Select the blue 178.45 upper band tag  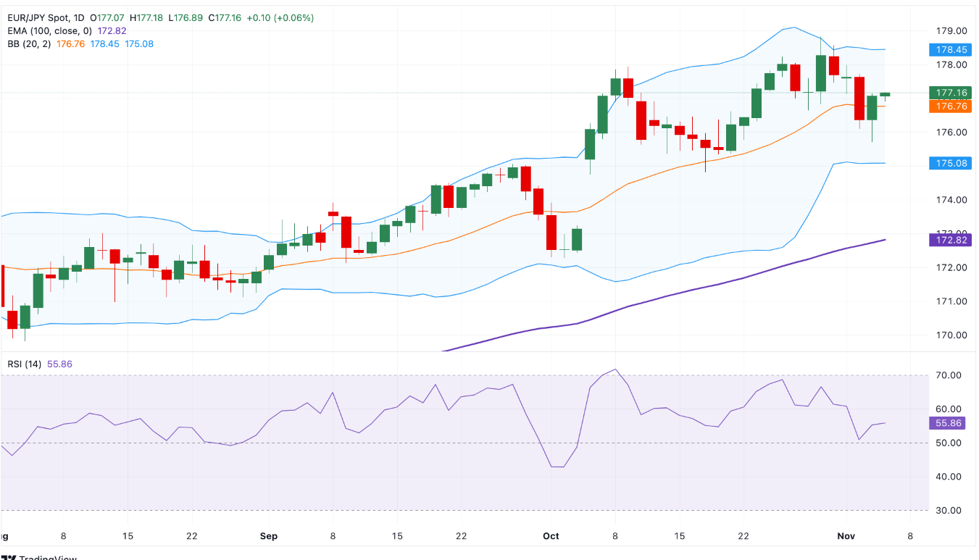(951, 50)
